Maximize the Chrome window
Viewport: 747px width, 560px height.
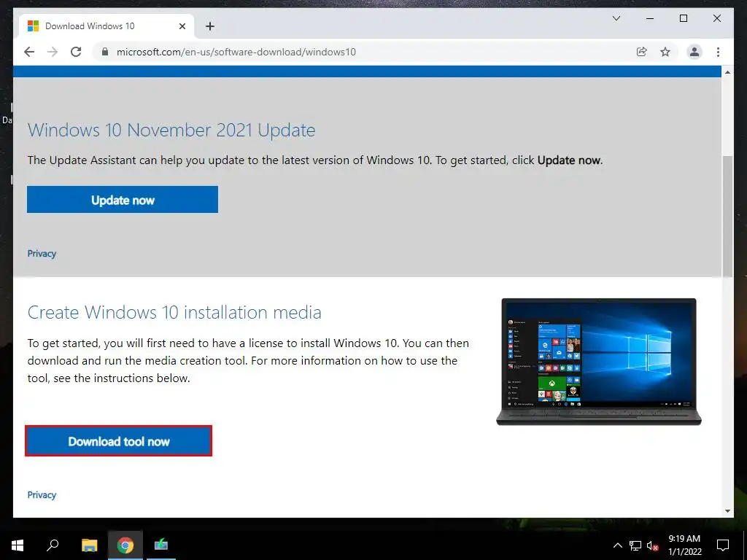[683, 18]
